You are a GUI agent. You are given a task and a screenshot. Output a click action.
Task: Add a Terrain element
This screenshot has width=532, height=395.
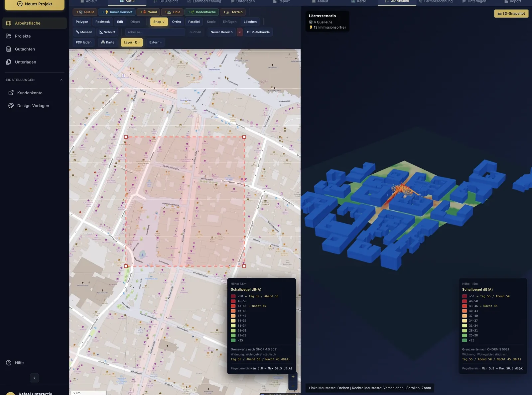[x=233, y=12]
